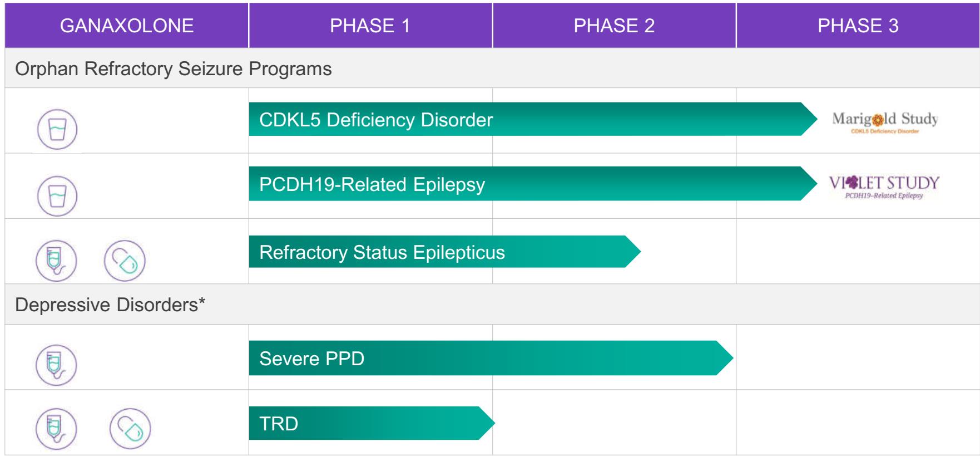Click the IV bag icon for Refractory Status Epilepticus

[56, 261]
